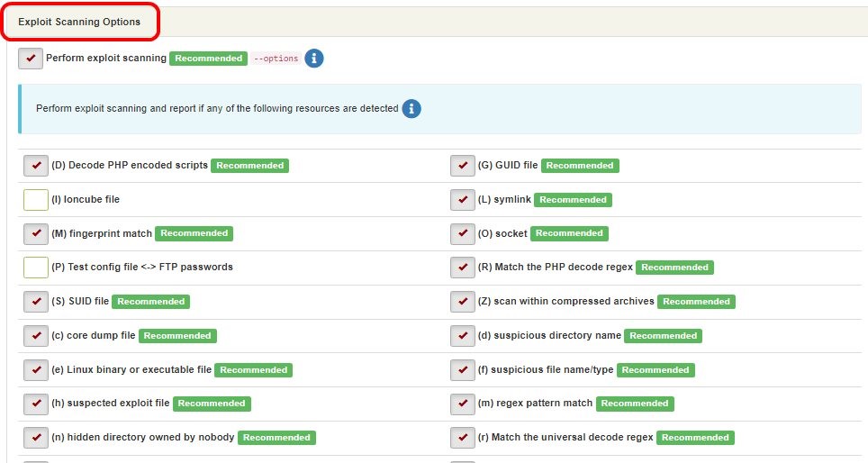Disable fingerprint match scanning
The height and width of the screenshot is (463, 868).
(x=36, y=233)
